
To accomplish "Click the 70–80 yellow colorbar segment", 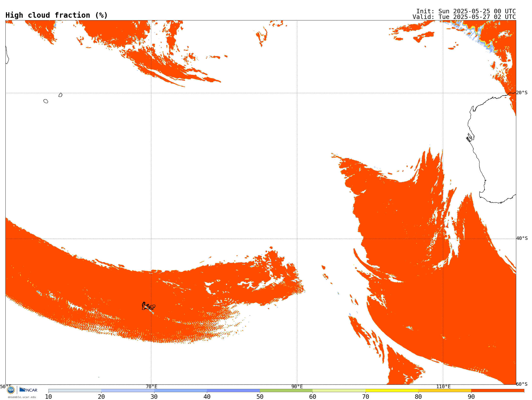I will pyautogui.click(x=392, y=391).
